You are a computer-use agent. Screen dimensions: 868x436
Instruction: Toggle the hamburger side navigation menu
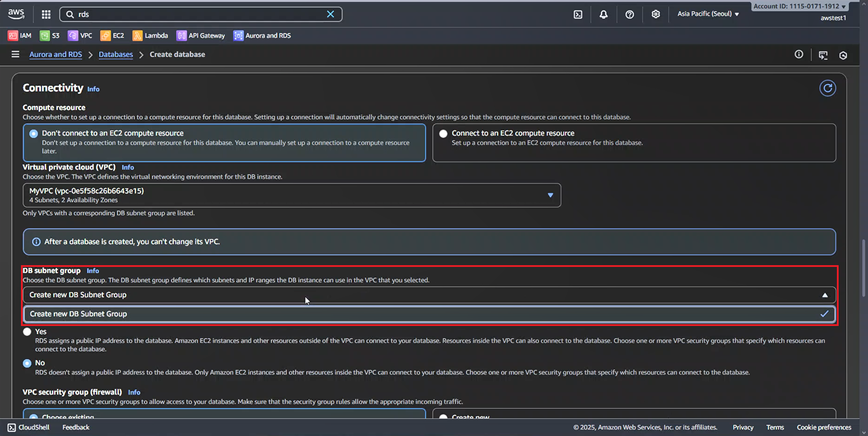click(15, 54)
